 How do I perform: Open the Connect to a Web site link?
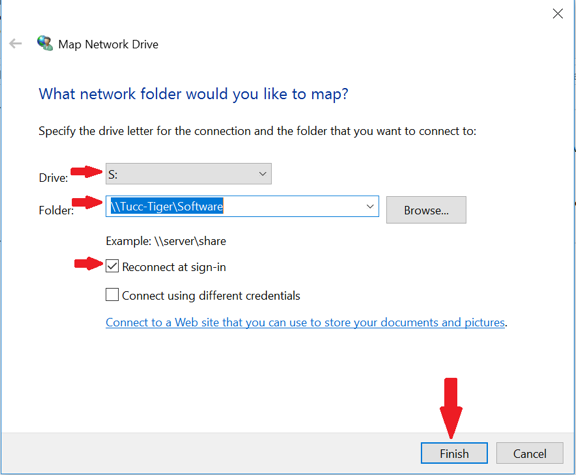[305, 323]
